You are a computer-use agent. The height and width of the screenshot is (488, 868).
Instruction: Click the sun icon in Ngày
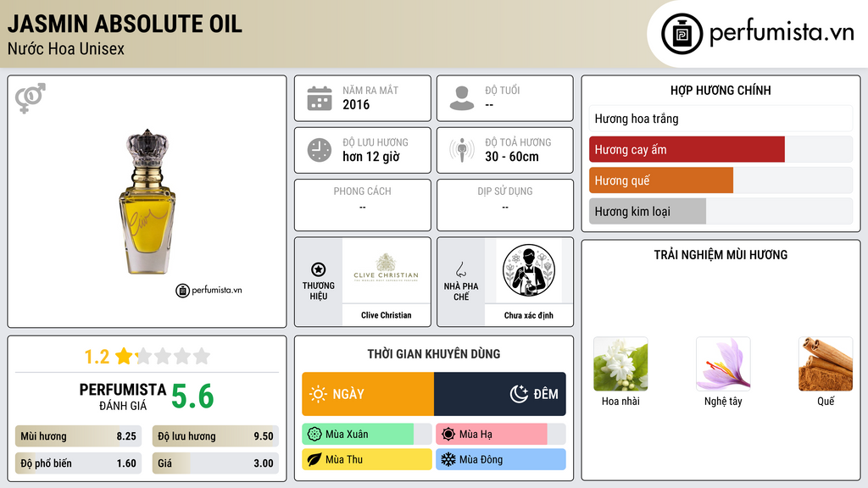point(319,394)
